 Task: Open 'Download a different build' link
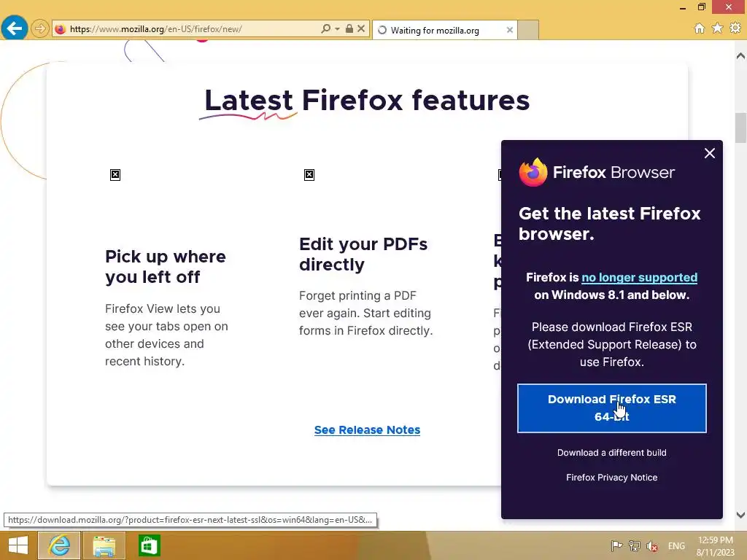click(x=612, y=452)
